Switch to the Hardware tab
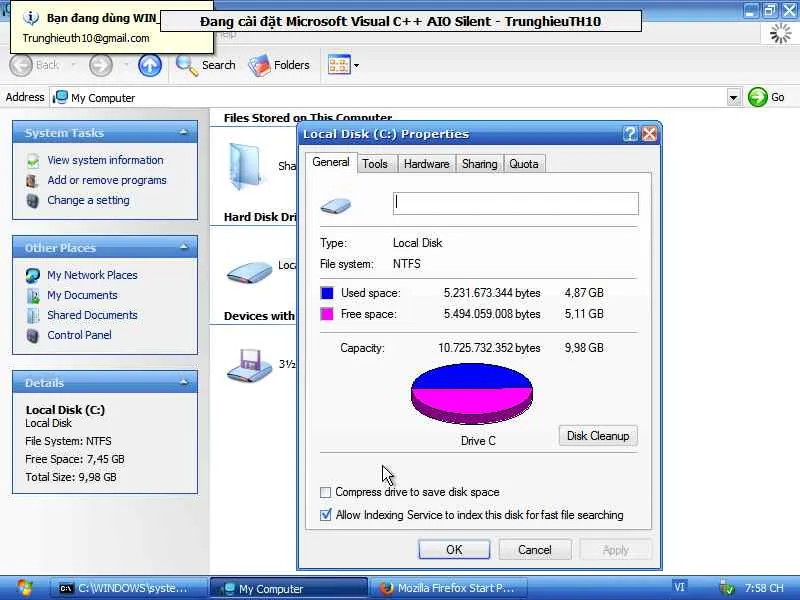 pyautogui.click(x=427, y=164)
